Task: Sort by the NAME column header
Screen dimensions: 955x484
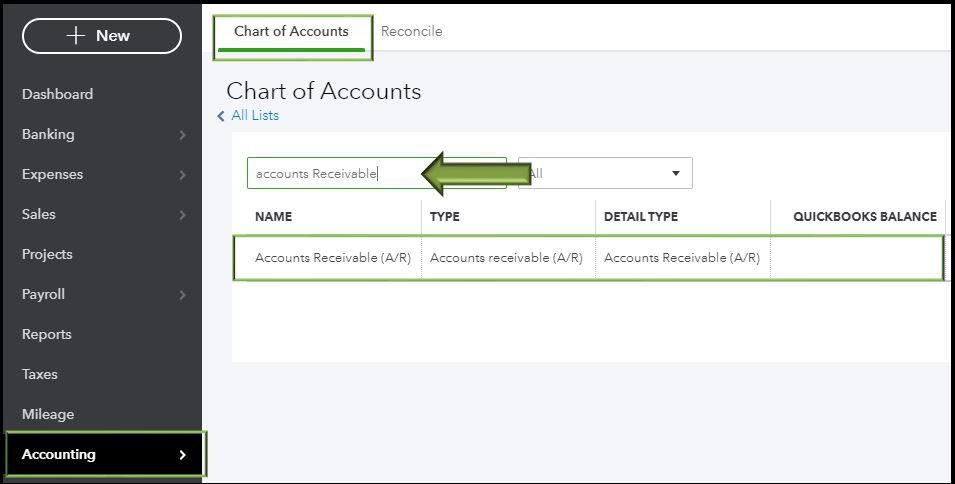Action: [273, 217]
